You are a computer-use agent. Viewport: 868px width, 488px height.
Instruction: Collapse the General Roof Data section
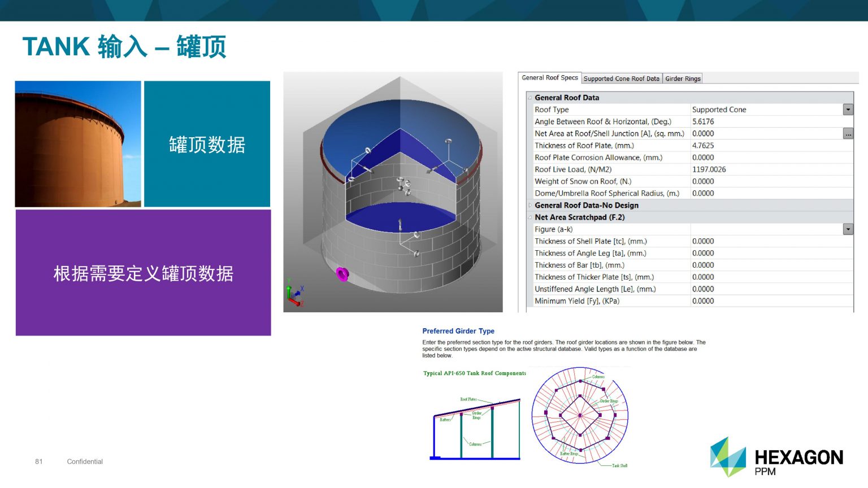pyautogui.click(x=530, y=98)
